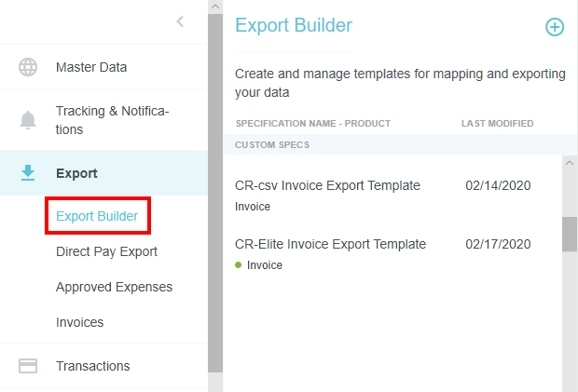Viewport: 578px width, 392px height.
Task: Open CR-Elite Invoice Export Template
Action: click(330, 244)
